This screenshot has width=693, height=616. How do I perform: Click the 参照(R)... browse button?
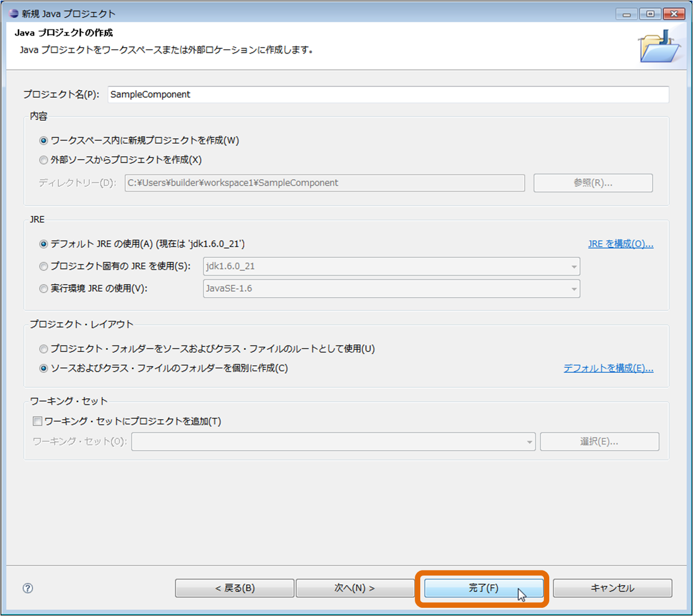[x=593, y=183]
